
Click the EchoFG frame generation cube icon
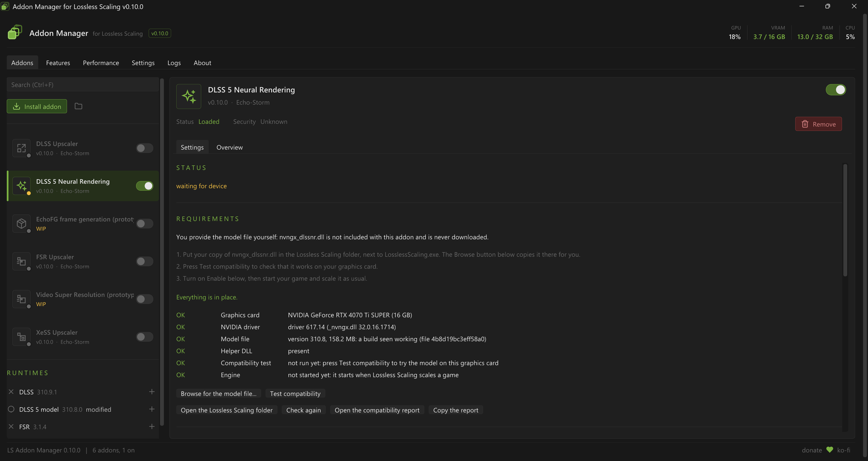pos(21,224)
